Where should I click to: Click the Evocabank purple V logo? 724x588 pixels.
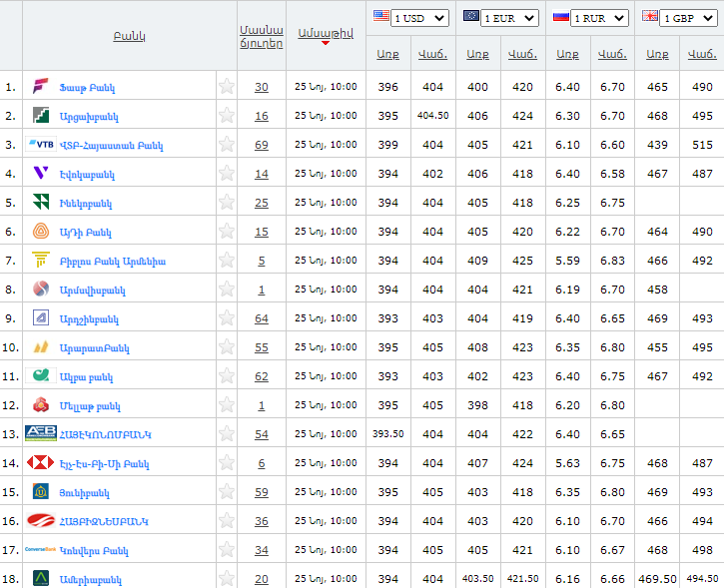(x=40, y=174)
